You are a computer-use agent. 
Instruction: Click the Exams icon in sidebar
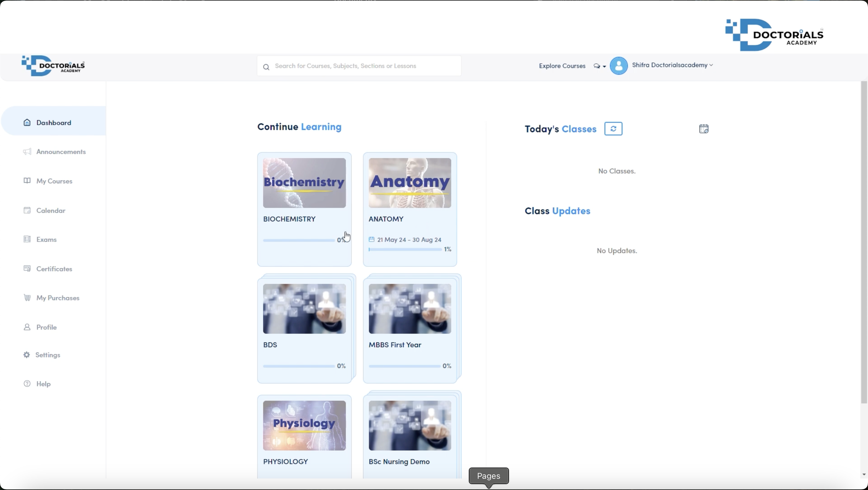pyautogui.click(x=27, y=239)
